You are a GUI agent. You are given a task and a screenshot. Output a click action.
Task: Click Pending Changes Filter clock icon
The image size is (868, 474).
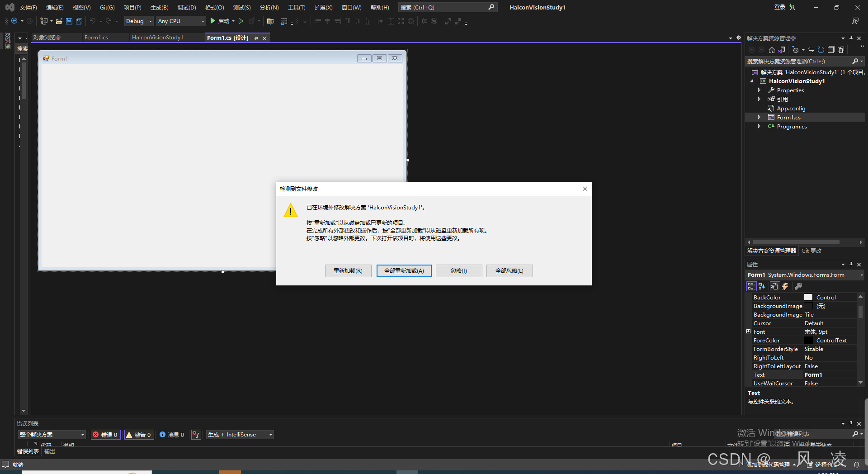(x=796, y=50)
